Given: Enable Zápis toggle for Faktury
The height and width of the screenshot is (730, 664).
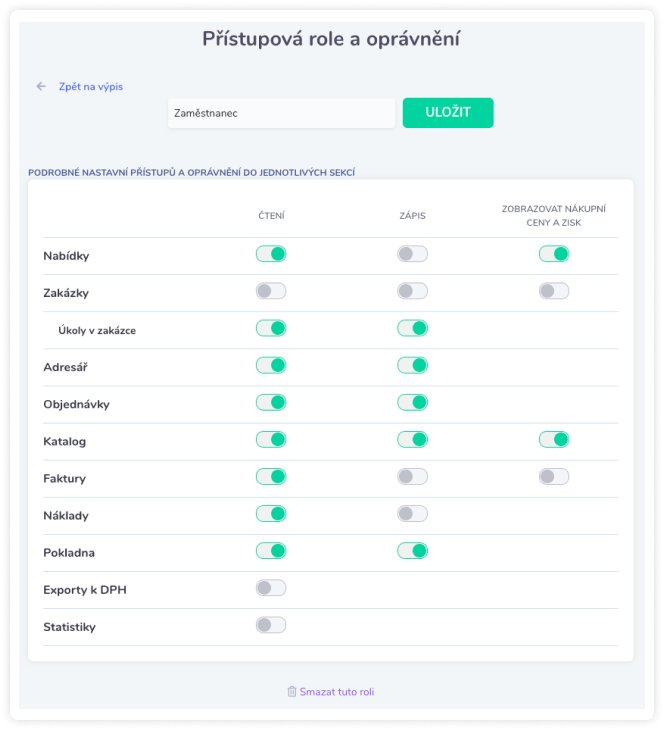Looking at the screenshot, I should tap(413, 476).
